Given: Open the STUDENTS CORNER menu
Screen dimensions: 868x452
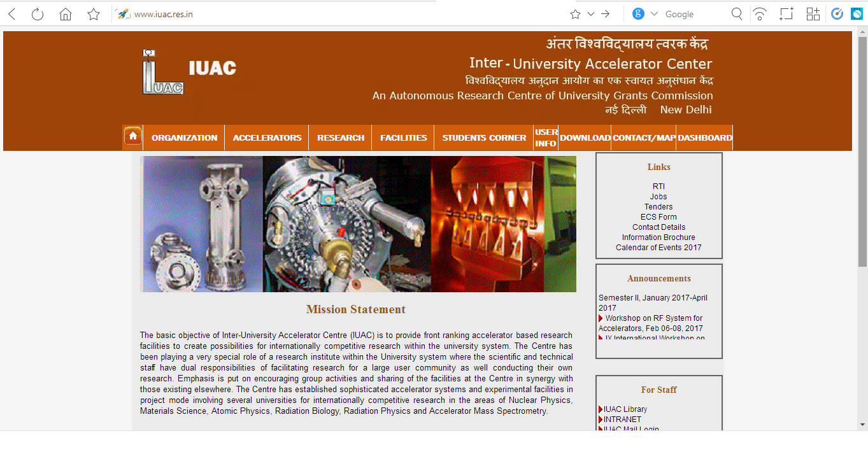Looking at the screenshot, I should [484, 138].
